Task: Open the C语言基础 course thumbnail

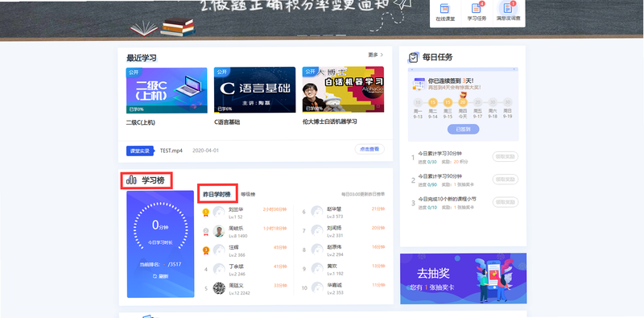Action: pyautogui.click(x=254, y=90)
